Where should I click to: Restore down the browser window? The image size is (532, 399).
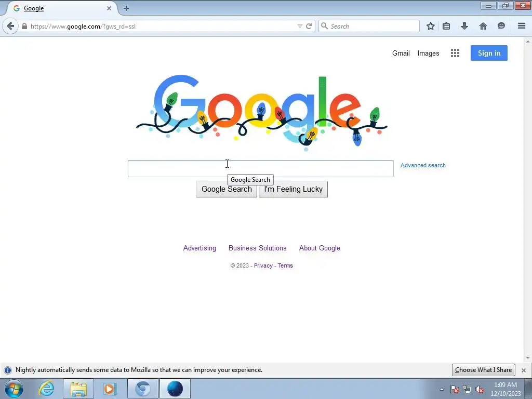tap(506, 5)
